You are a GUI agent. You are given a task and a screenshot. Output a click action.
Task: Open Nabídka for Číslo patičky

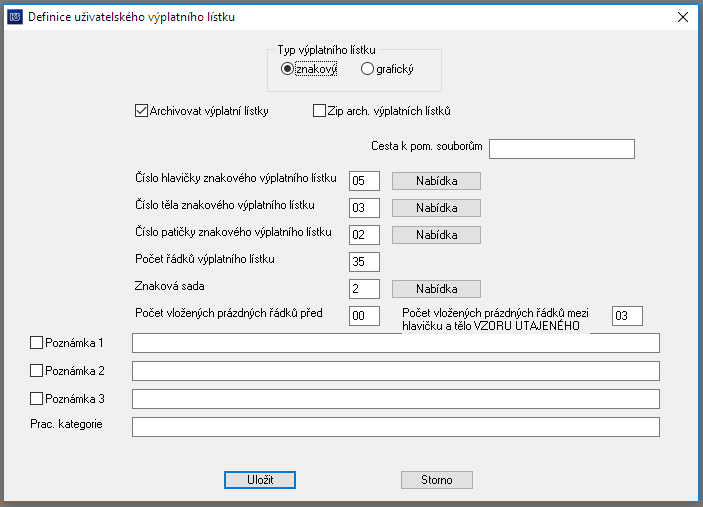[x=436, y=235]
